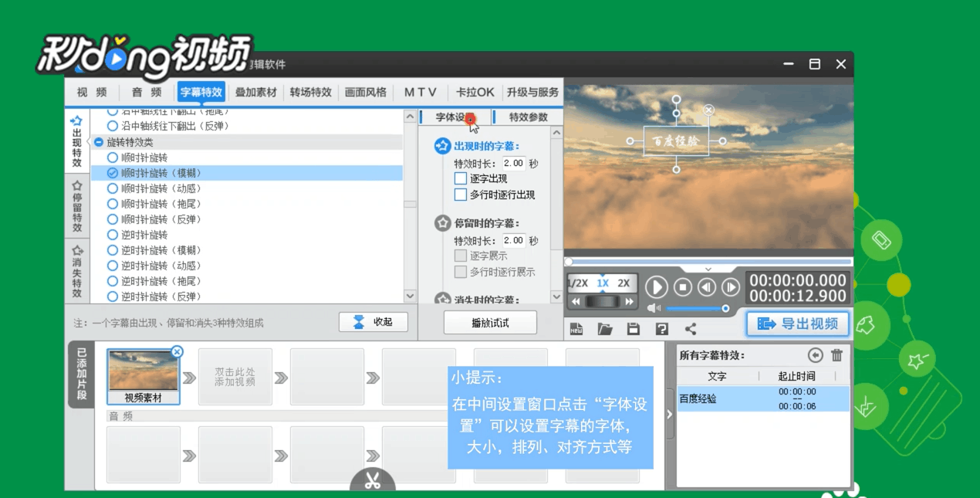Open the 转场特效 tab

point(311,92)
